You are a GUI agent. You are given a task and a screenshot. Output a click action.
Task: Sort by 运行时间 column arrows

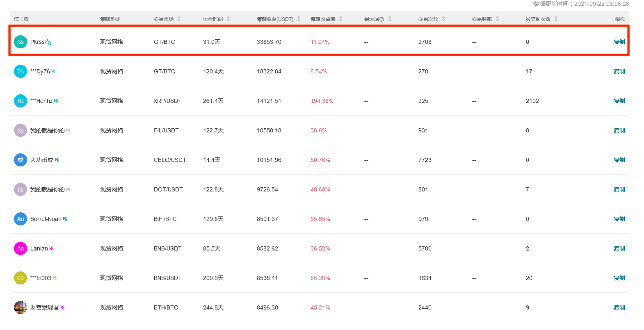228,19
